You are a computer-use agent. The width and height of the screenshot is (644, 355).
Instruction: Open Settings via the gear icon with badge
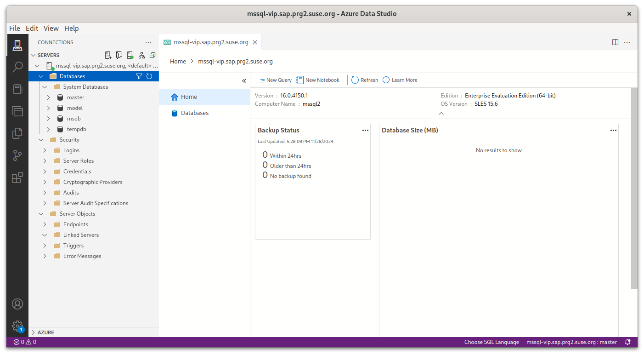coord(17,326)
